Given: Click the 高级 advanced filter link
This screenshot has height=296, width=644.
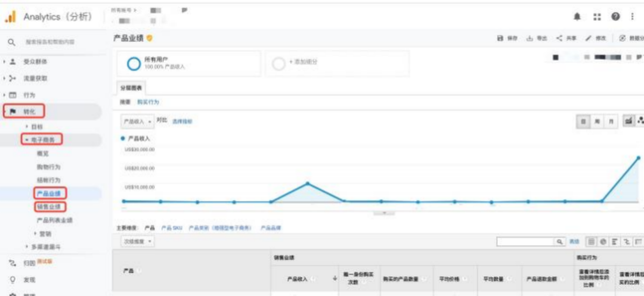Looking at the screenshot, I should pos(574,242).
